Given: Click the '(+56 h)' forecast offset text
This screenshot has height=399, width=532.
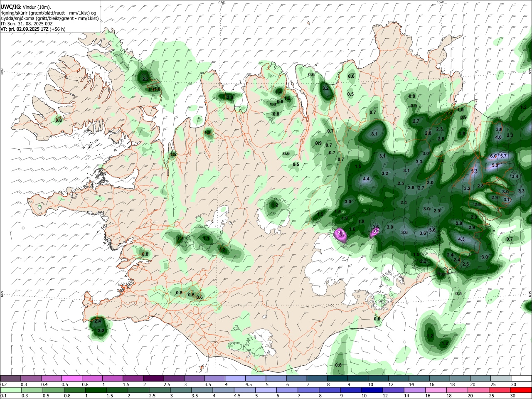Looking at the screenshot, I should (x=58, y=29).
